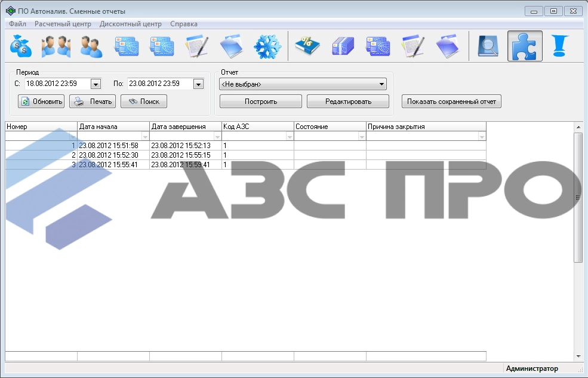Click the light-blue cards icon beside the two-users icon
The height and width of the screenshot is (378, 588).
pos(127,46)
